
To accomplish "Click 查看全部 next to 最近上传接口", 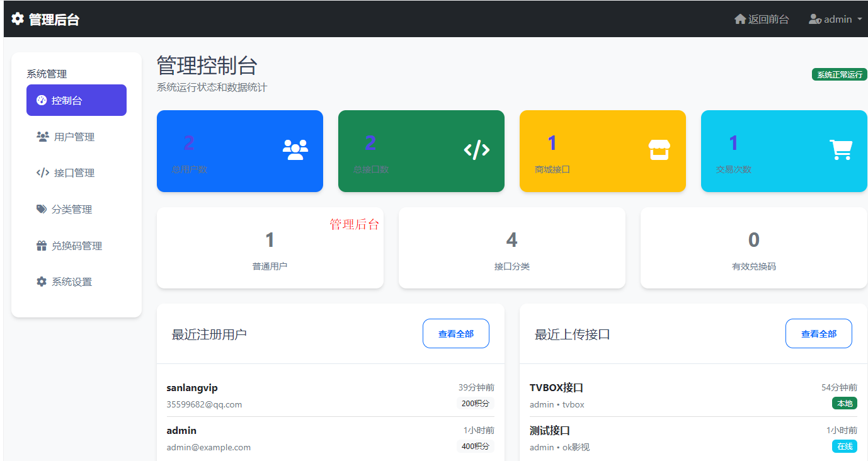I will [818, 333].
